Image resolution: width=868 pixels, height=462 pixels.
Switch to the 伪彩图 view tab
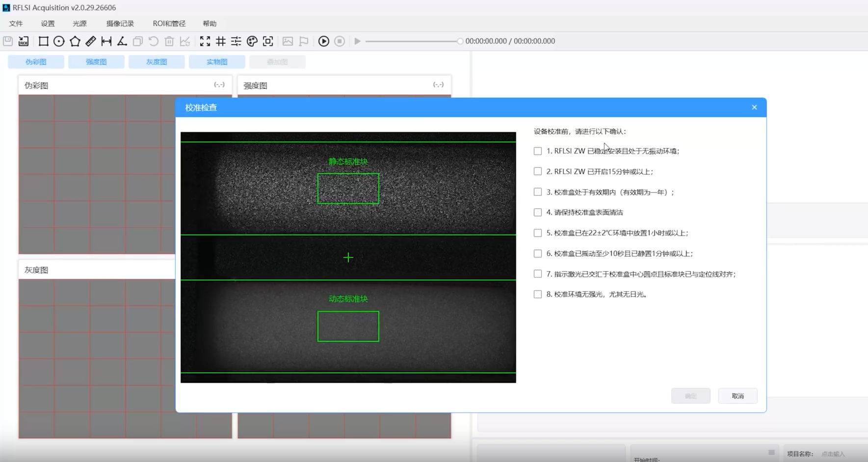coord(36,62)
